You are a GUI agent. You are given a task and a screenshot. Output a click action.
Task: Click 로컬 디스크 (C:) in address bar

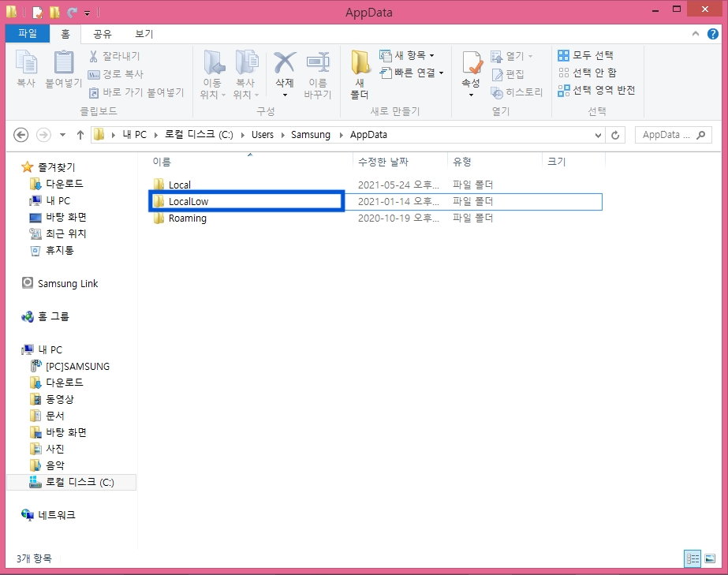click(200, 135)
